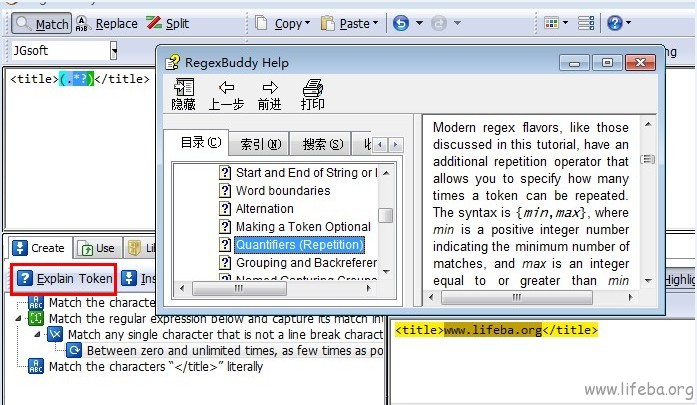Click the Copy clipboard icon
Screen dimensions: 697x405
[x=261, y=23]
